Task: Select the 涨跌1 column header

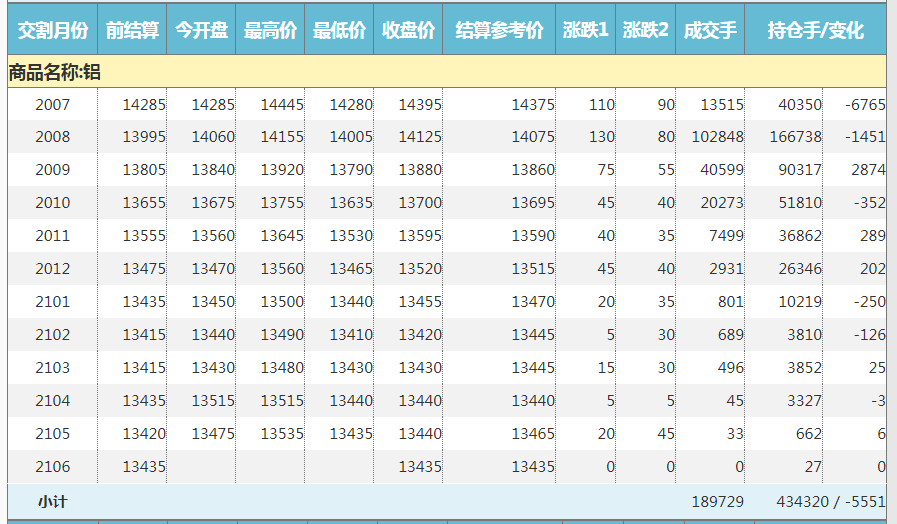Action: (585, 31)
